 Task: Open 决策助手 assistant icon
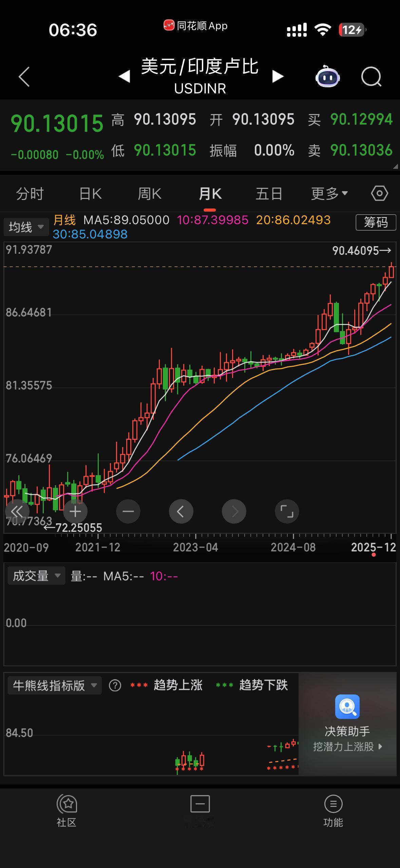[x=347, y=707]
